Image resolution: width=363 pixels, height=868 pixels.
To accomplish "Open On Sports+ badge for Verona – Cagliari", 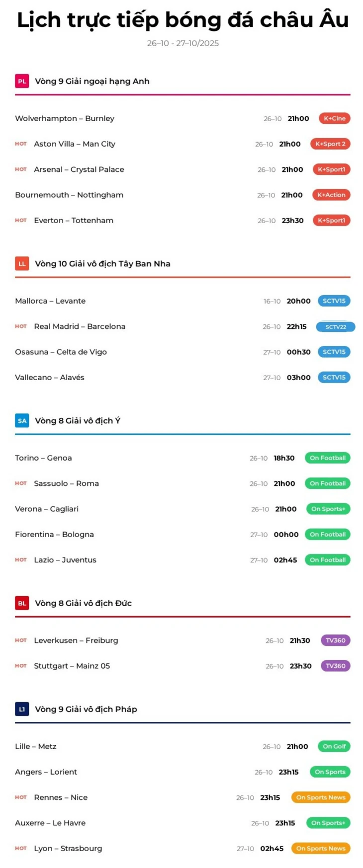I will click(328, 509).
